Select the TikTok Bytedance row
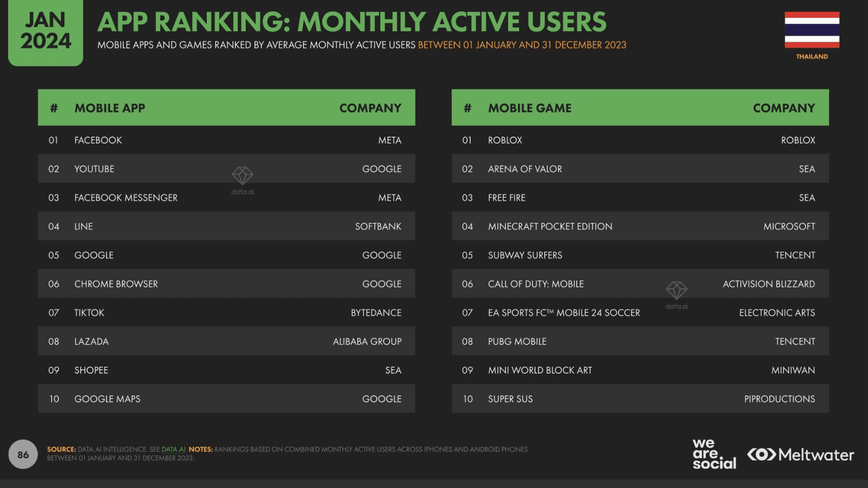Viewport: 868px width, 488px height. point(226,313)
